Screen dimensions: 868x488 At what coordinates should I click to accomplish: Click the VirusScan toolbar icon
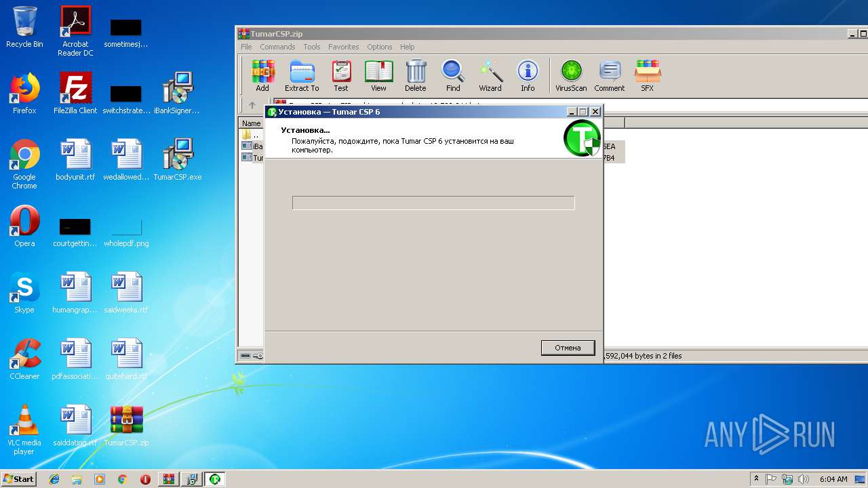(571, 75)
